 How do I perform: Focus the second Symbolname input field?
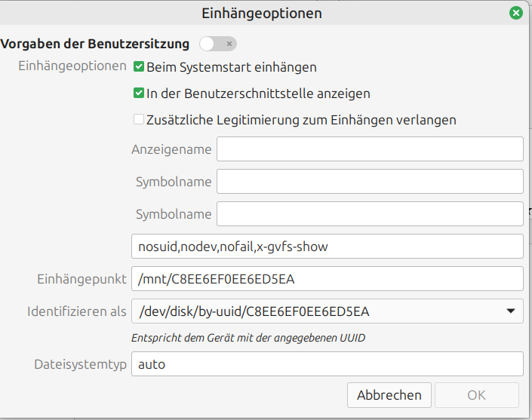click(x=370, y=214)
